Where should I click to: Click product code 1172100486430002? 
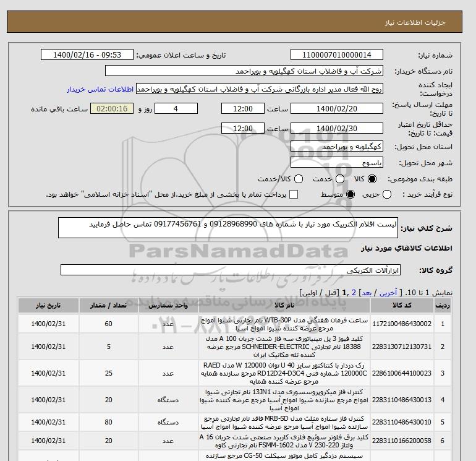pyautogui.click(x=402, y=324)
